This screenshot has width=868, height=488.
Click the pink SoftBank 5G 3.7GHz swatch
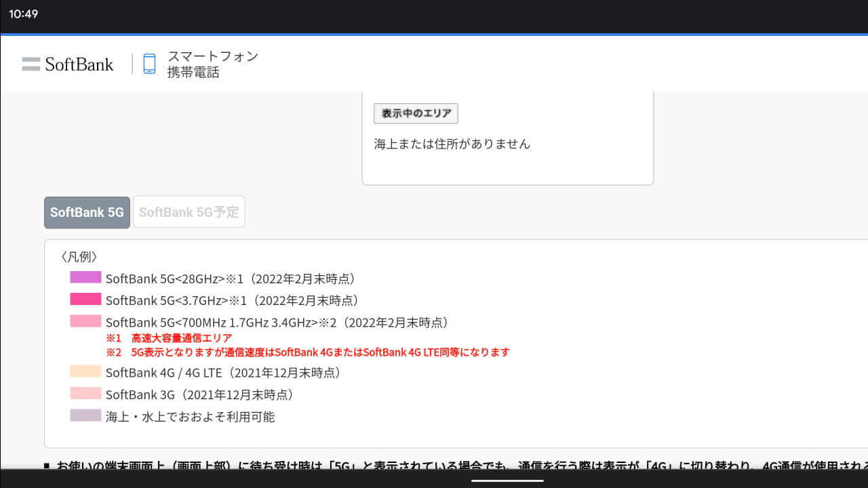tap(85, 300)
